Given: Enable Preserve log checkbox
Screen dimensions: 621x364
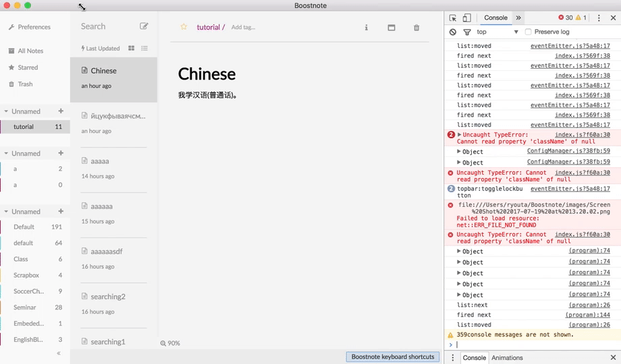Looking at the screenshot, I should (x=529, y=32).
